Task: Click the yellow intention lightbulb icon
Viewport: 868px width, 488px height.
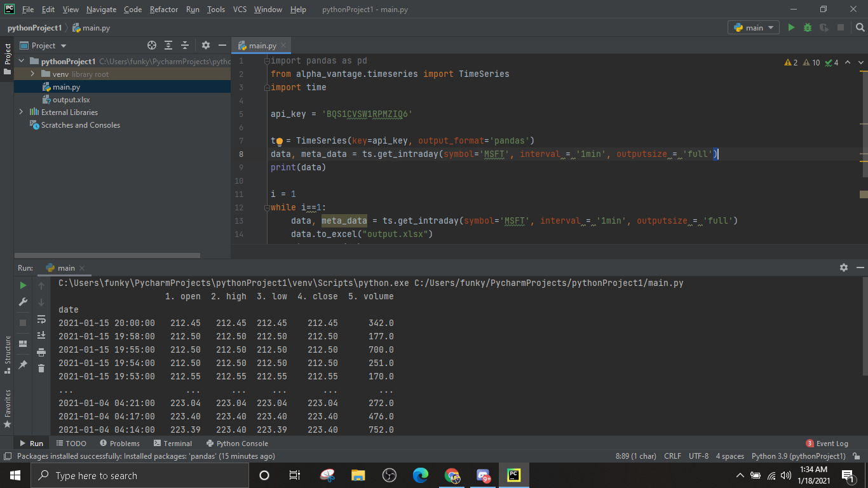Action: 279,141
